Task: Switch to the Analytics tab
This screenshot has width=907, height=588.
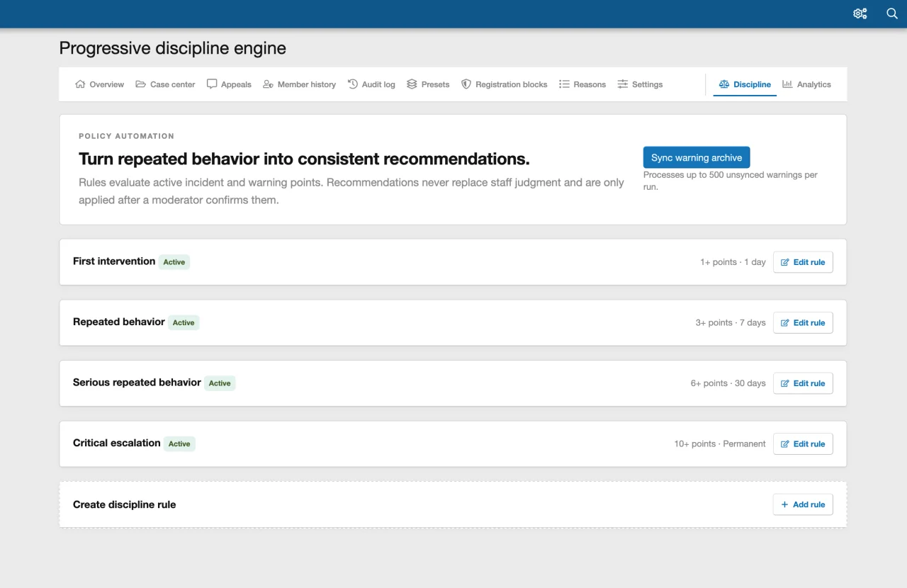Action: (x=806, y=84)
